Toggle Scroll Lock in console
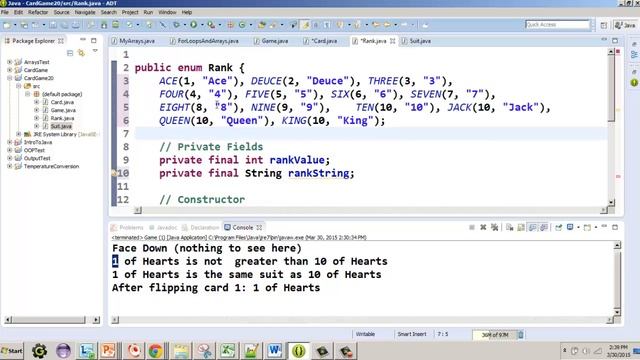640x360 pixels. coord(521,227)
